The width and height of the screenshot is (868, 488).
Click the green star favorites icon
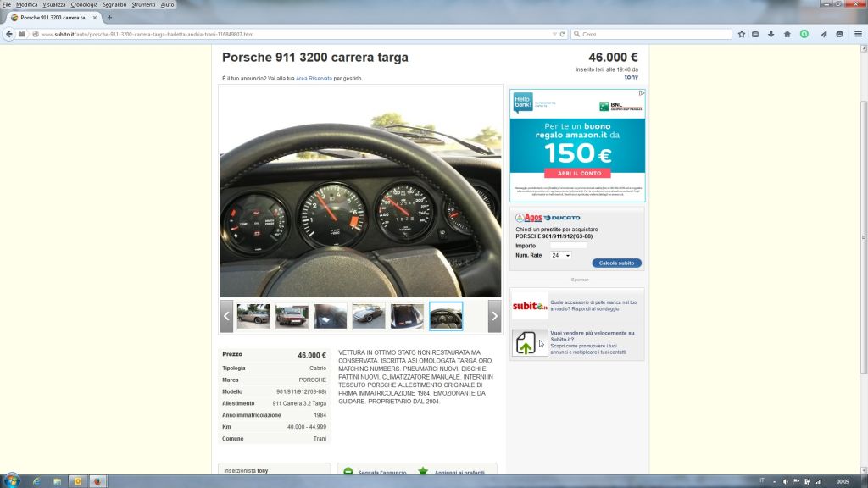(423, 471)
